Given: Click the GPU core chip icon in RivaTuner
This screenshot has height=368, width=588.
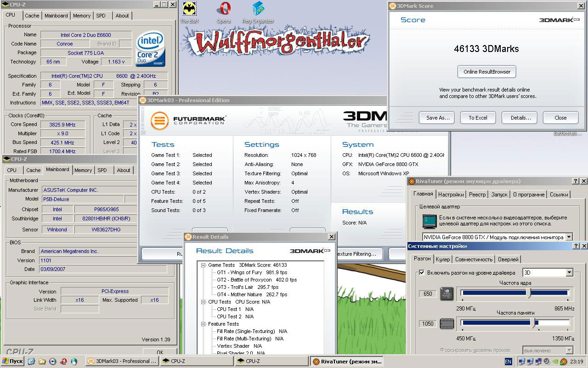Looking at the screenshot, I should click(447, 293).
